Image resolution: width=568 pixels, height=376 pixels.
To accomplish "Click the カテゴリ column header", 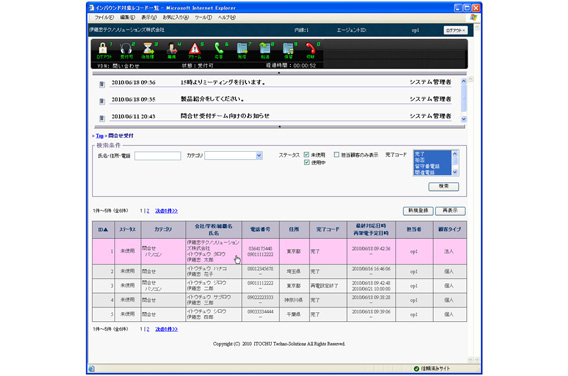I will pyautogui.click(x=163, y=230).
